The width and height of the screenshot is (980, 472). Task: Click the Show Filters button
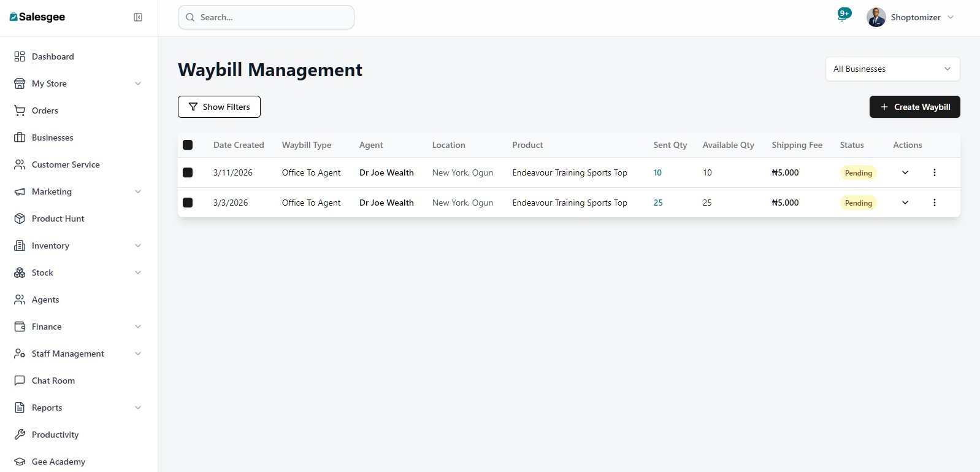coord(219,107)
